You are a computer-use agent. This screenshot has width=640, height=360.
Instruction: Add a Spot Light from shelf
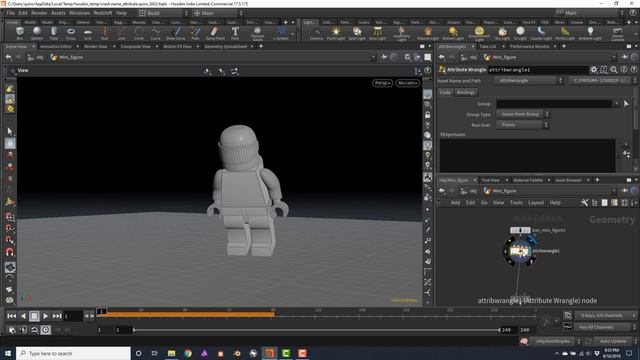(357, 33)
